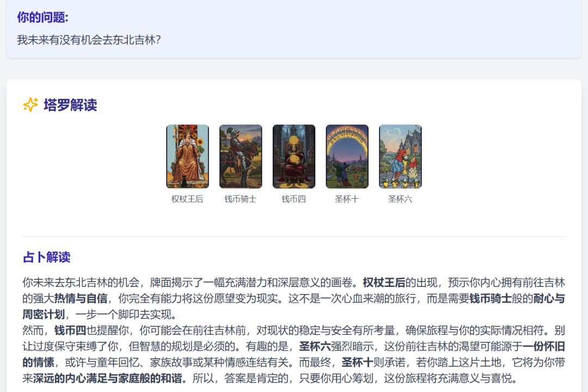This screenshot has width=588, height=392.
Task: Click the 权杖王后 label under the card
Action: [187, 199]
